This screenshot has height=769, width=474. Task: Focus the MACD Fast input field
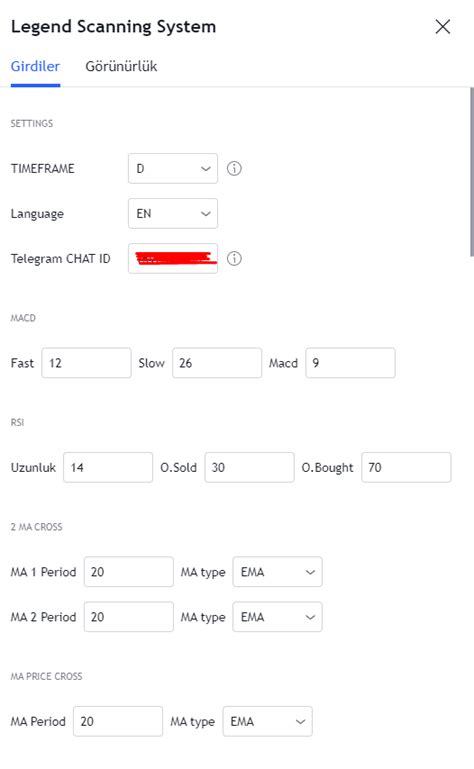coord(86,363)
